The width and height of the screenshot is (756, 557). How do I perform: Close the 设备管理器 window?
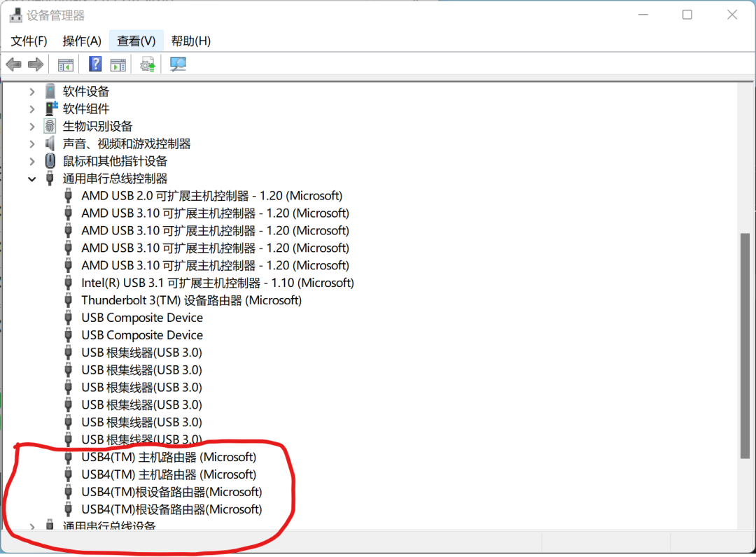click(x=732, y=15)
